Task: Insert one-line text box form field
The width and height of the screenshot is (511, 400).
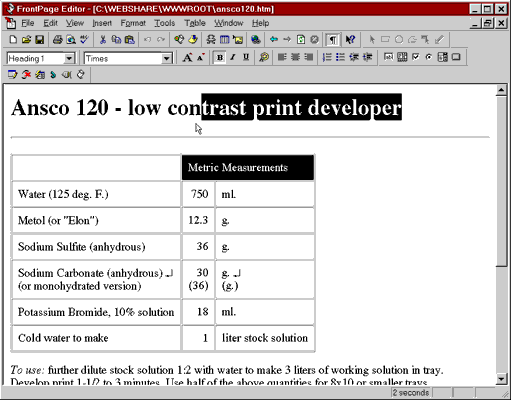Action: point(388,57)
